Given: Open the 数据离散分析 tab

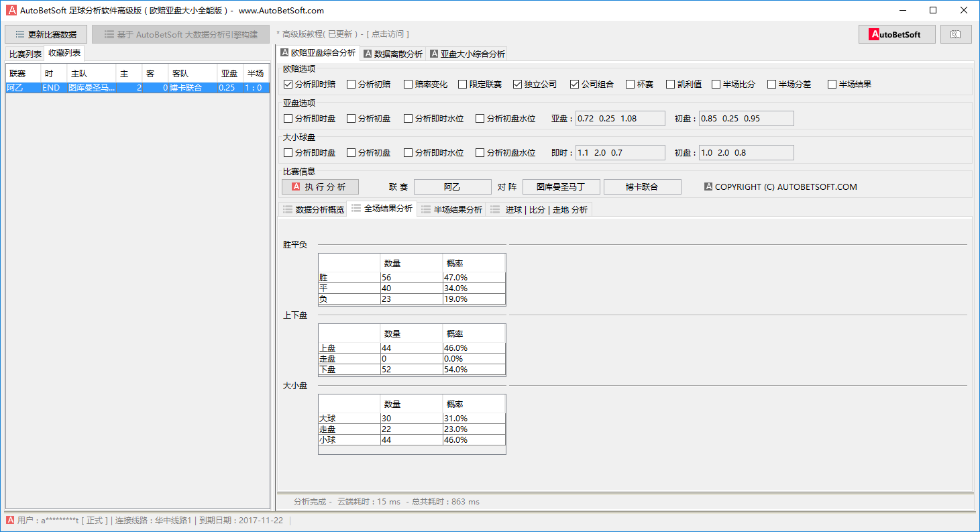Looking at the screenshot, I should (x=393, y=54).
